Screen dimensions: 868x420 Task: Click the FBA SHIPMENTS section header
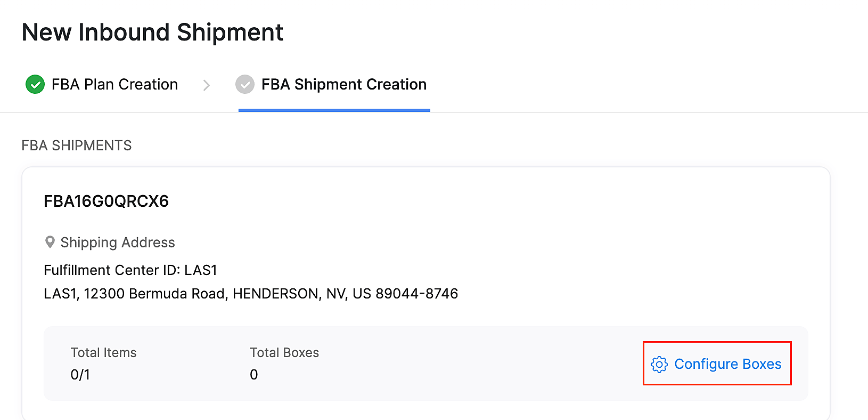pos(76,145)
